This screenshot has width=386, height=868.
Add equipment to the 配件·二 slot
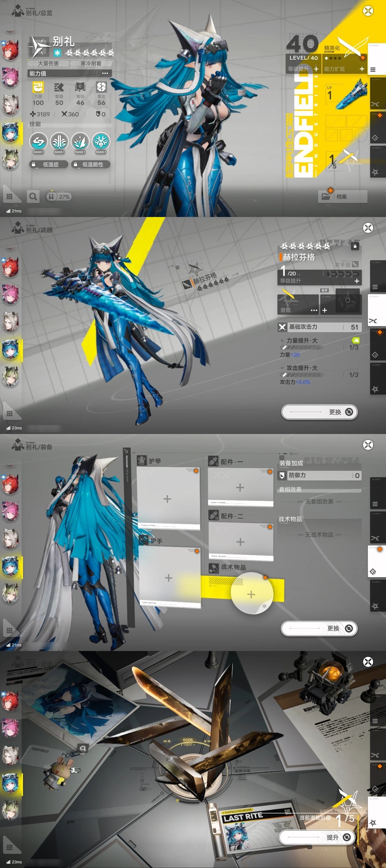click(240, 542)
